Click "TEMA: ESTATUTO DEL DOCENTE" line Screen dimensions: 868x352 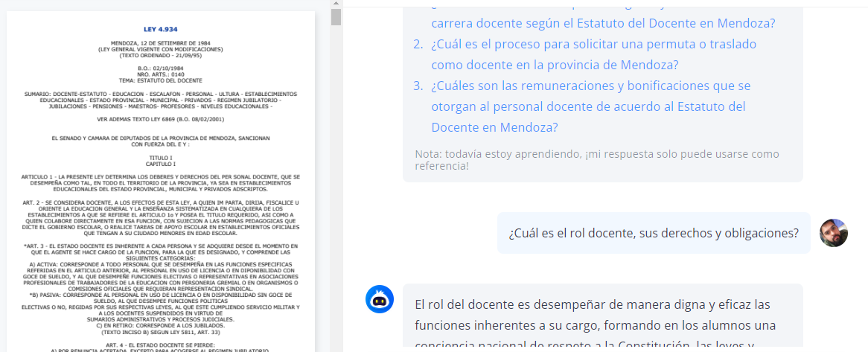click(161, 80)
